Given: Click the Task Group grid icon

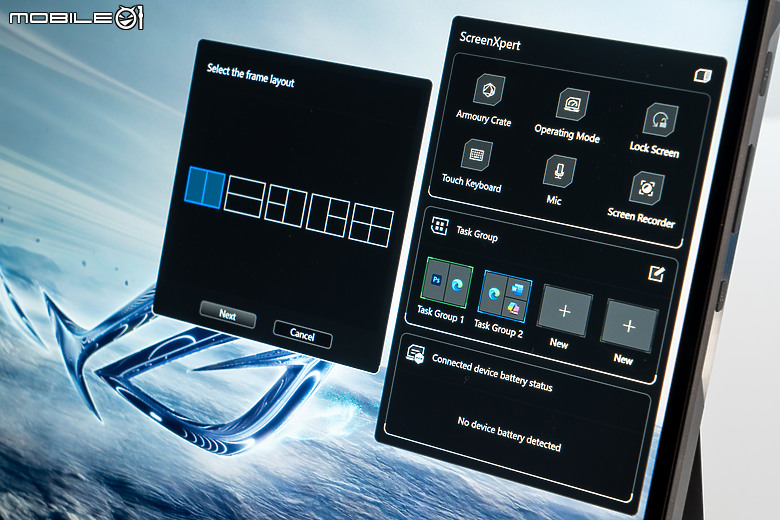Looking at the screenshot, I should [439, 226].
